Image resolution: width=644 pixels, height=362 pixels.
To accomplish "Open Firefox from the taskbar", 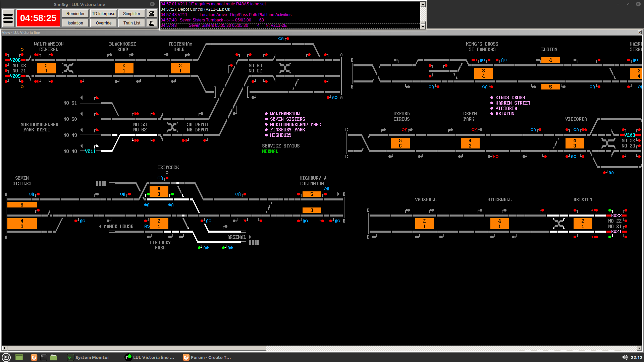I will pyautogui.click(x=34, y=357).
